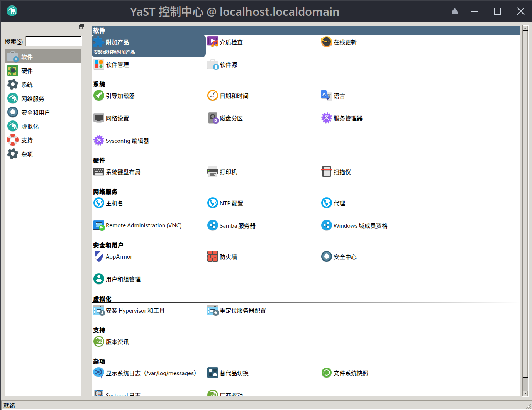Click keep-above arrow button in titlebar

455,11
